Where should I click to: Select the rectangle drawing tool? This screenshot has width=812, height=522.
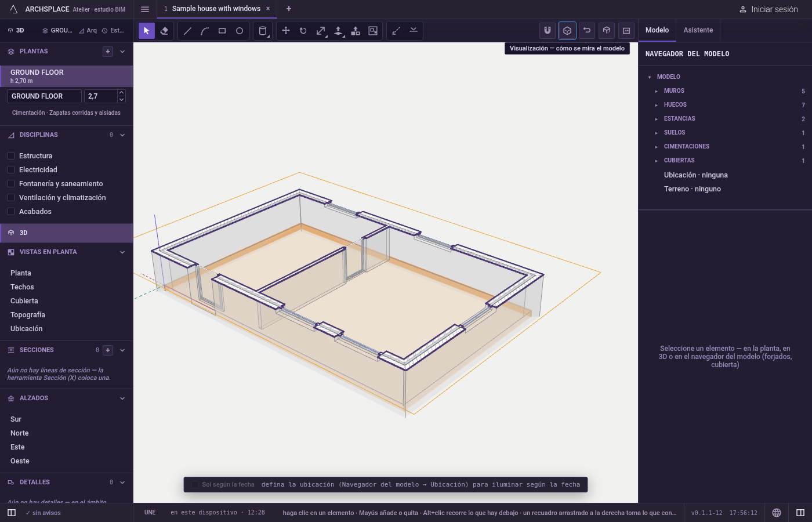point(222,31)
